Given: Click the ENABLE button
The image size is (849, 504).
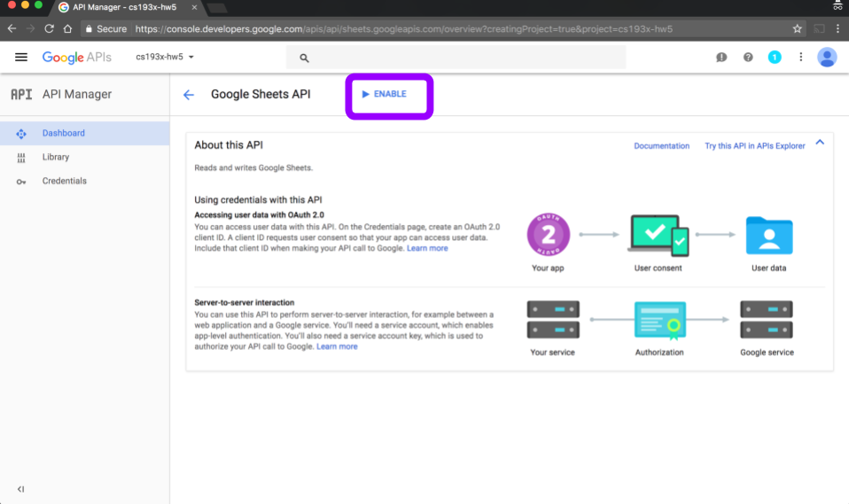Looking at the screenshot, I should pyautogui.click(x=385, y=94).
